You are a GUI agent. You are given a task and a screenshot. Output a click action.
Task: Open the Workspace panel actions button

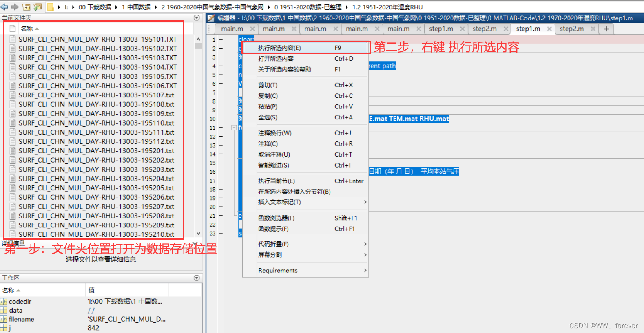197,278
